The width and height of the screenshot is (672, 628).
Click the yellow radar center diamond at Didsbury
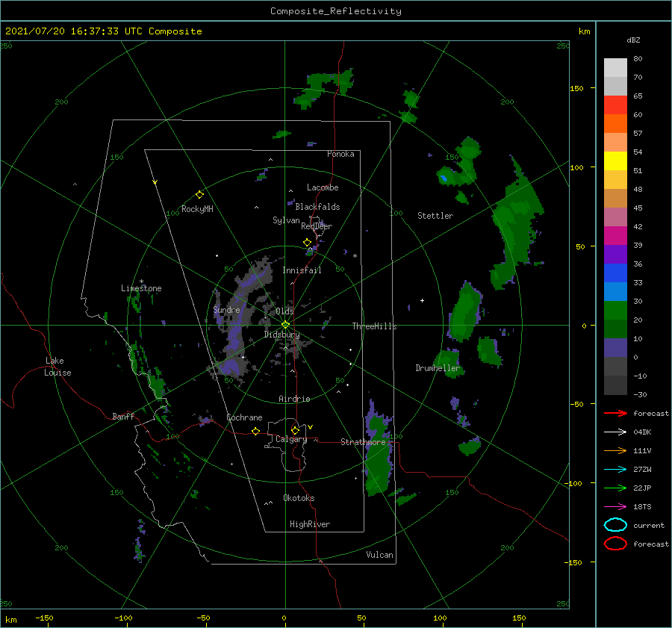[x=285, y=325]
